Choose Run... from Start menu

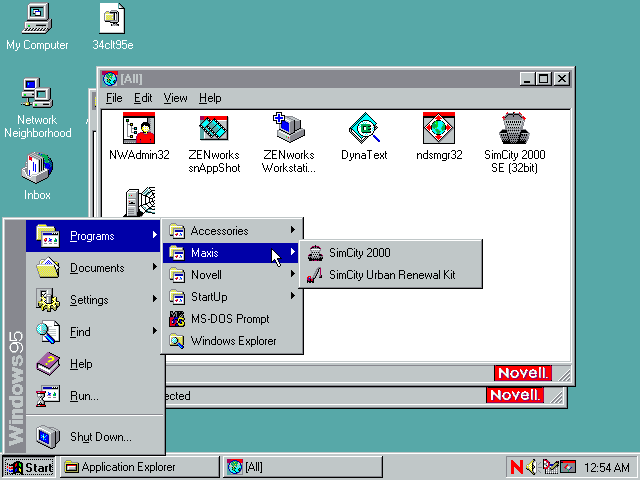(93, 396)
